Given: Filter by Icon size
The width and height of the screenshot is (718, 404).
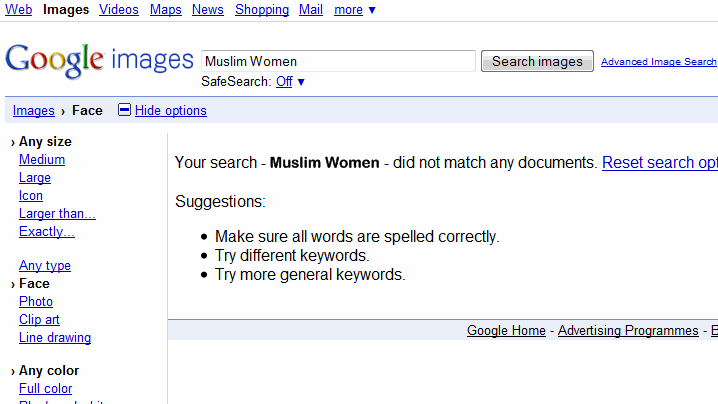Looking at the screenshot, I should click(31, 196).
